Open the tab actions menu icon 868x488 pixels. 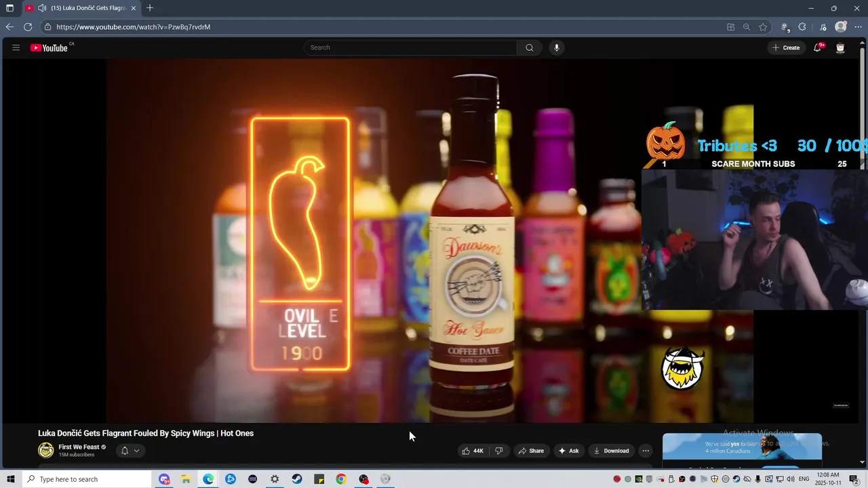(x=9, y=8)
